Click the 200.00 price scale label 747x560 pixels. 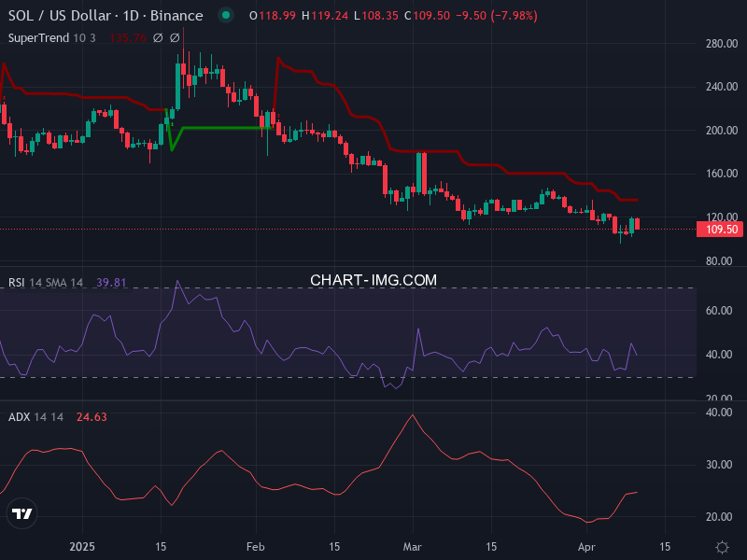722,131
